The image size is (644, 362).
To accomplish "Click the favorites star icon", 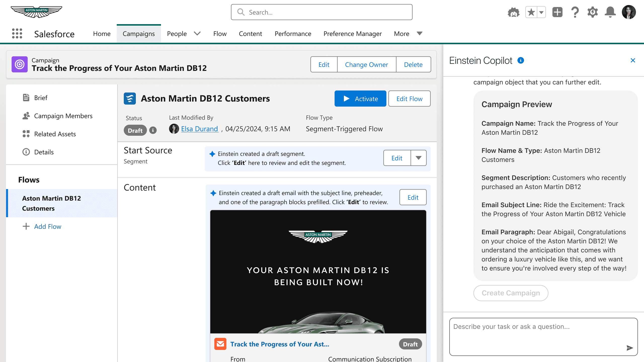I will (531, 12).
